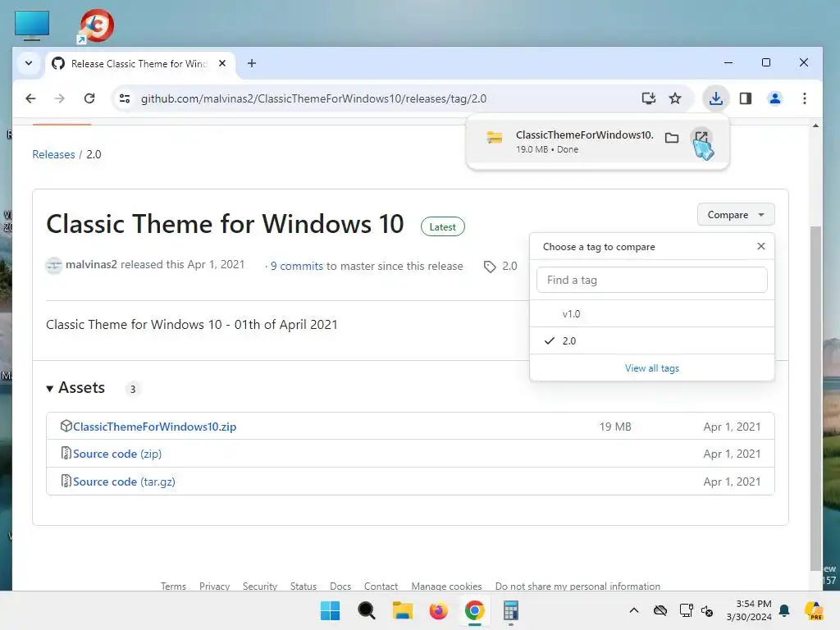Viewport: 840px width, 630px height.
Task: Open the taskbar clock and date
Action: click(749, 610)
